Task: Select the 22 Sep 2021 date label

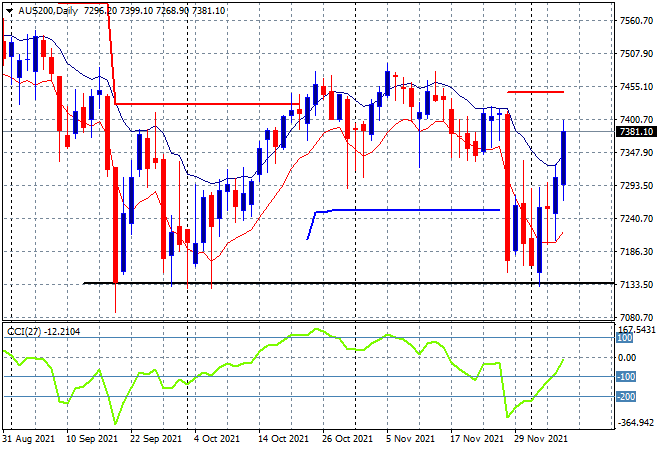Action: [x=156, y=439]
